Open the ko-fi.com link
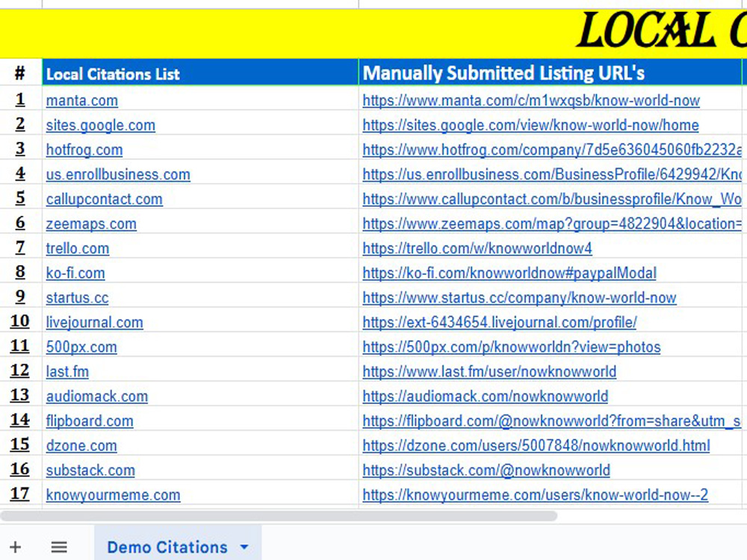This screenshot has width=747, height=560. click(x=75, y=273)
